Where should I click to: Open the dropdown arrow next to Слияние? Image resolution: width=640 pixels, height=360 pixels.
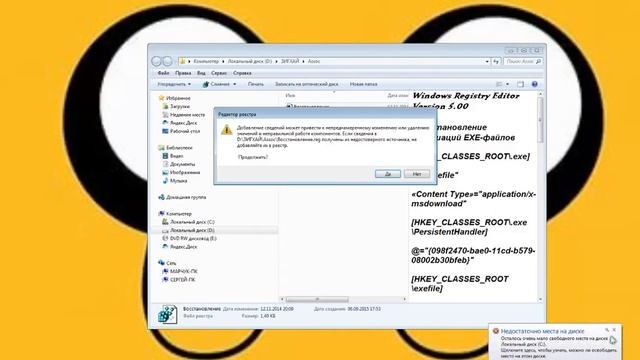pyautogui.click(x=234, y=84)
